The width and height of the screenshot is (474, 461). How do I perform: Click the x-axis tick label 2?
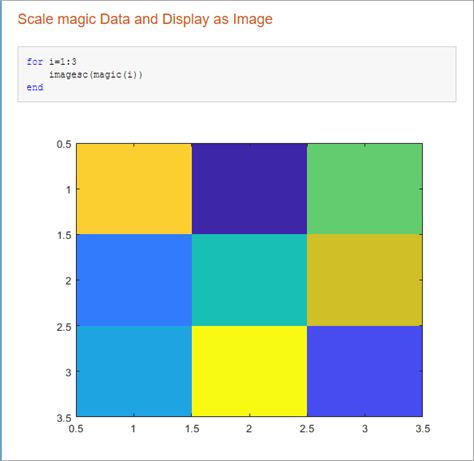pos(249,429)
